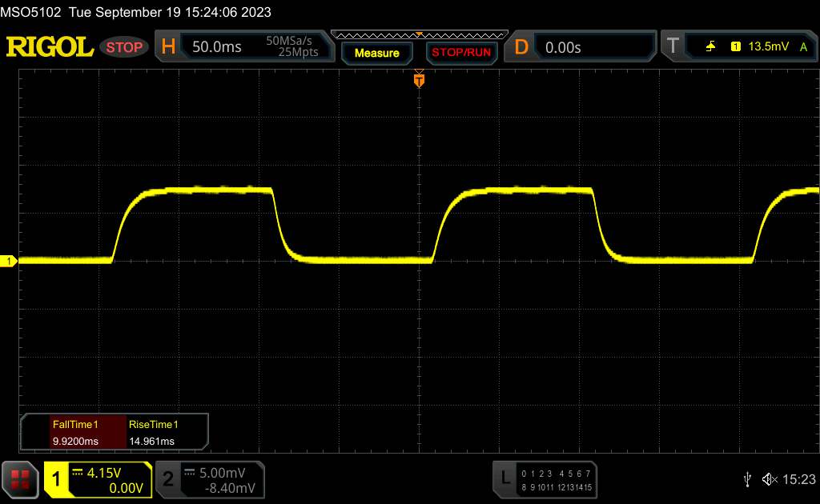Image resolution: width=820 pixels, height=504 pixels.
Task: Click the red STOP status indicator
Action: point(124,47)
